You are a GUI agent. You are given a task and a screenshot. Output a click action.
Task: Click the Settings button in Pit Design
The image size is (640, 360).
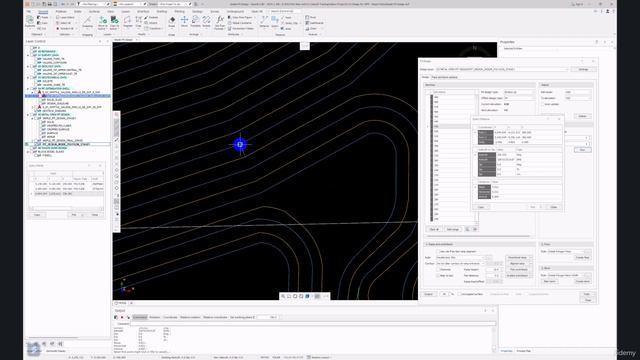(583, 69)
